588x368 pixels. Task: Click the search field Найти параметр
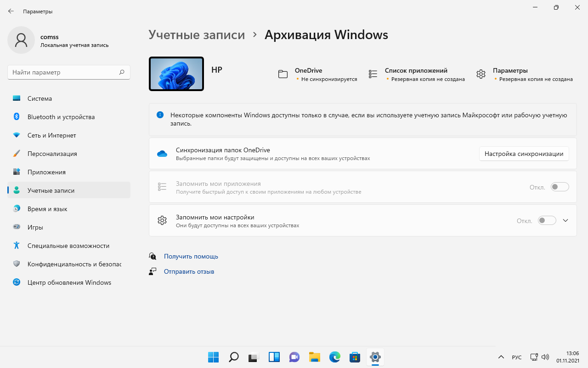(x=69, y=72)
